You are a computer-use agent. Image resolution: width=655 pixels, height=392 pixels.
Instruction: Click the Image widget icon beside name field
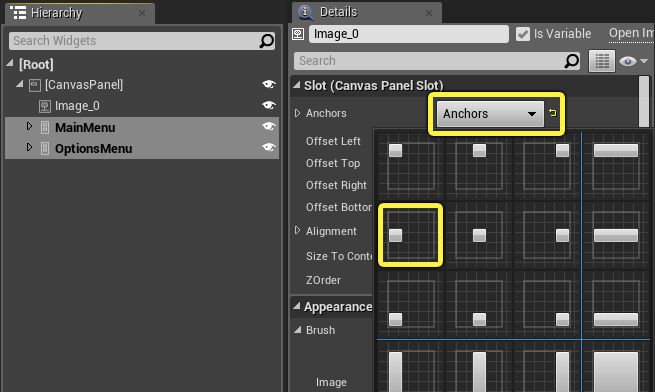click(298, 34)
